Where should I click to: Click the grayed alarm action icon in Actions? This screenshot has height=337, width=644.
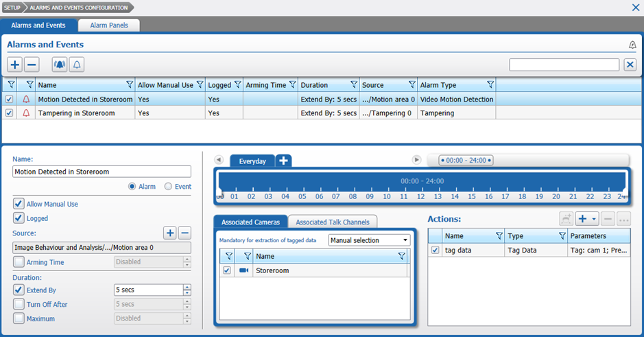coord(566,219)
